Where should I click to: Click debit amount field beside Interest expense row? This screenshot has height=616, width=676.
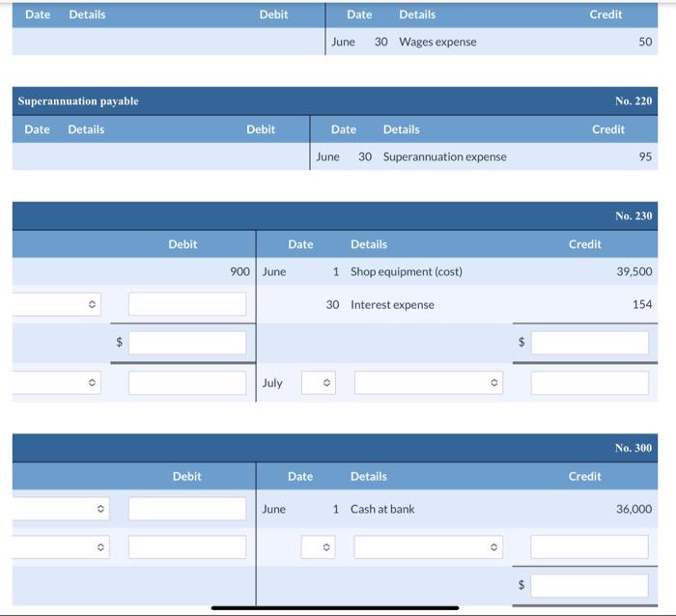tap(187, 304)
